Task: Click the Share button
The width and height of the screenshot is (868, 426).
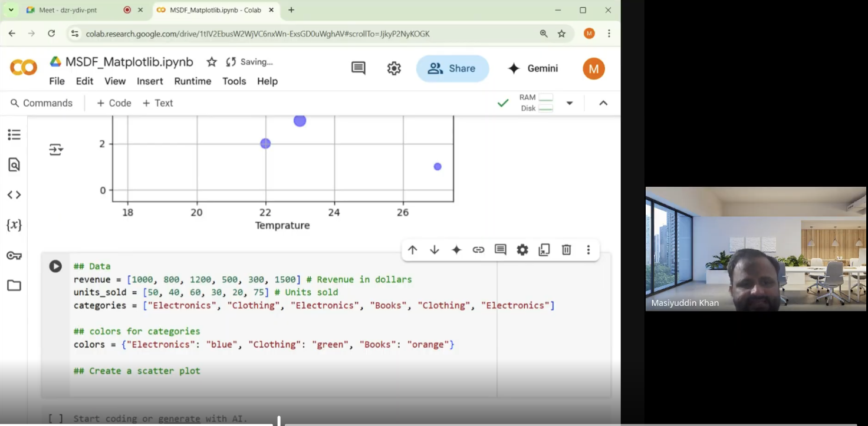Action: tap(452, 68)
